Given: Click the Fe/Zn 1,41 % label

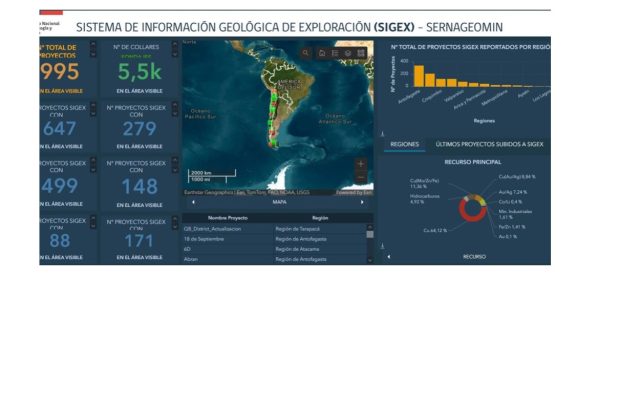Looking at the screenshot, I should click(512, 227).
